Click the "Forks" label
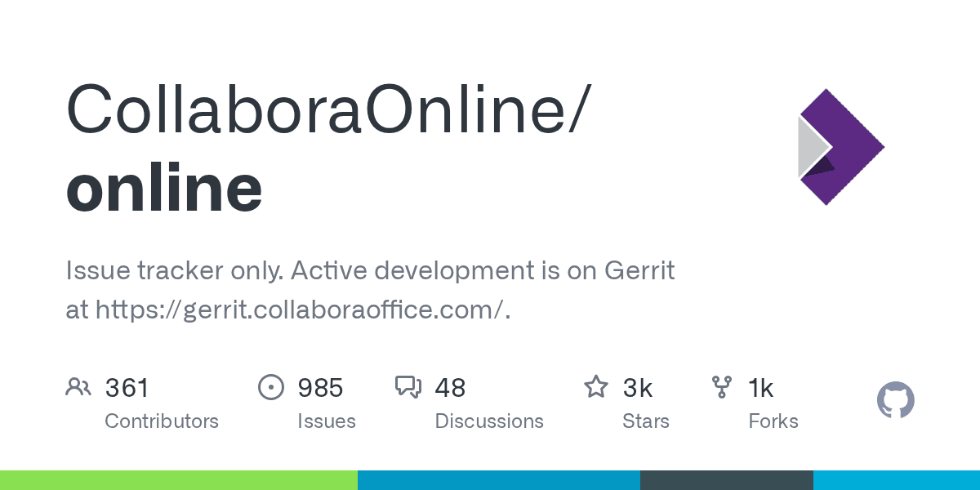Image resolution: width=980 pixels, height=490 pixels. [x=773, y=421]
